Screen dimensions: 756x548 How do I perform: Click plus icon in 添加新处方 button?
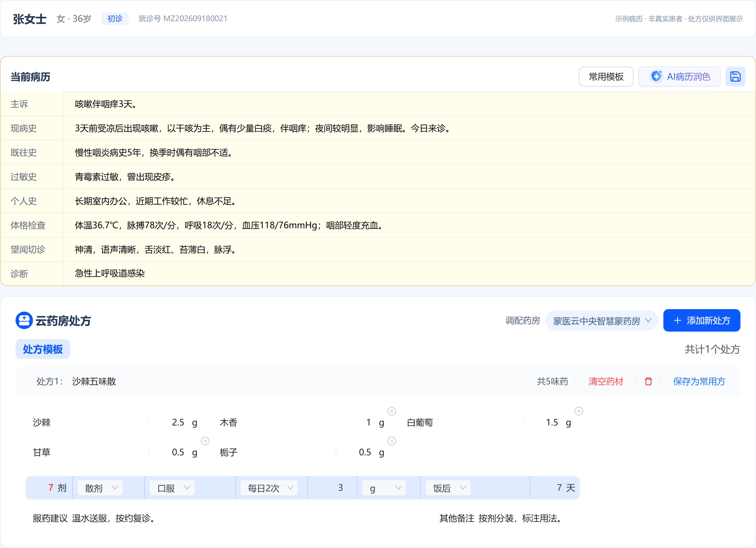677,321
